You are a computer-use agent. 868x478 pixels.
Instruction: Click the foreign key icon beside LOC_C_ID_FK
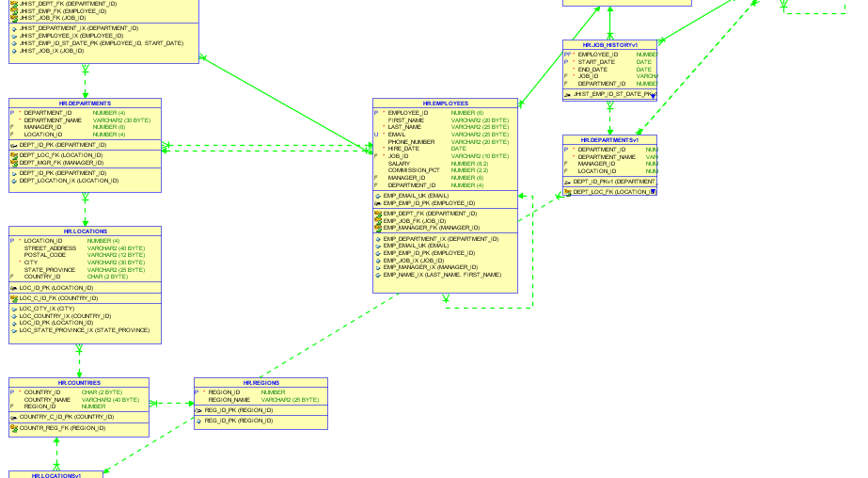14,298
